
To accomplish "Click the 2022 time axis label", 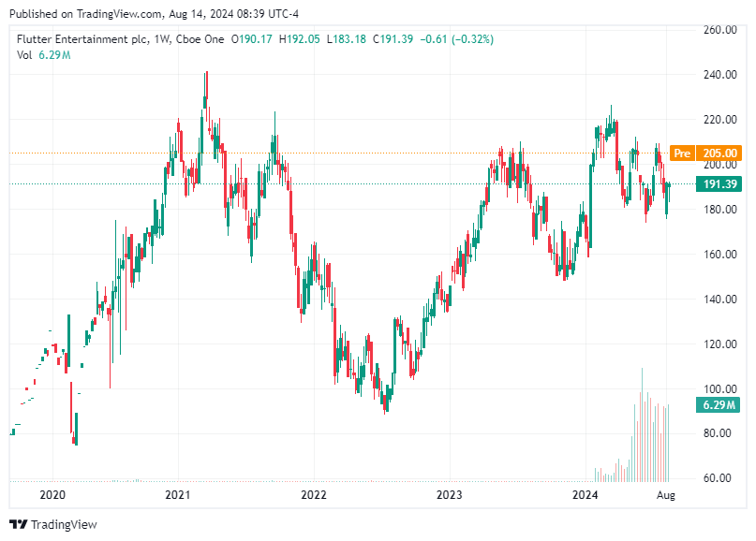I will coord(314,495).
